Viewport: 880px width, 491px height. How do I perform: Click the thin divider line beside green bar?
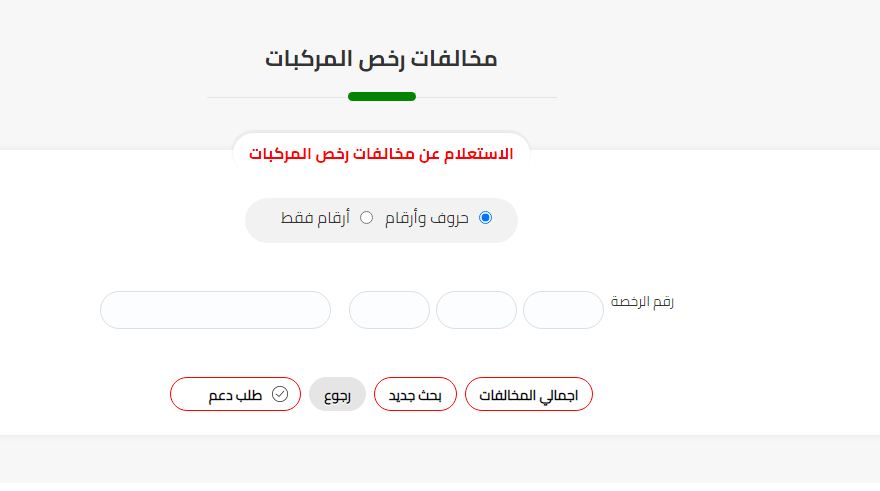[x=486, y=97]
